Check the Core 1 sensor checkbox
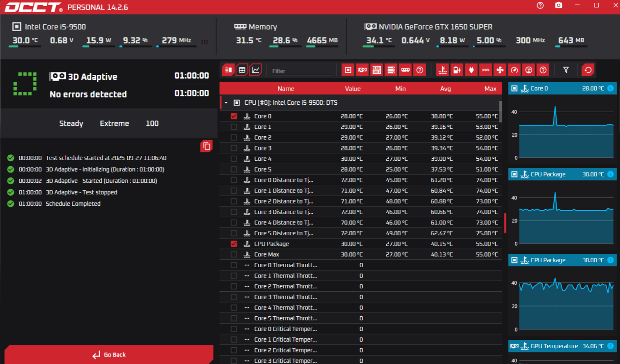620x364 pixels. [x=234, y=127]
